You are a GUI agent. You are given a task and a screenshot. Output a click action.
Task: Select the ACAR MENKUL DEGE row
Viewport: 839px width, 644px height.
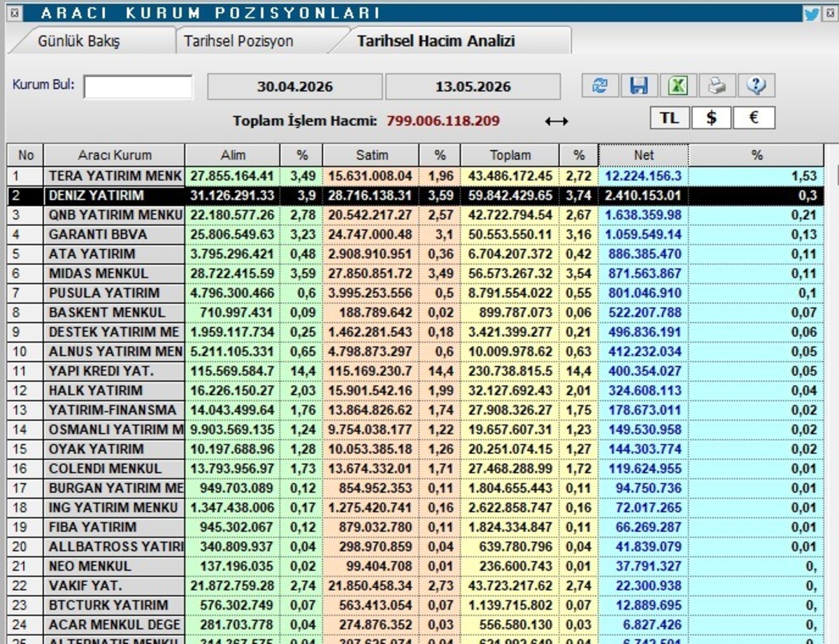(417, 625)
